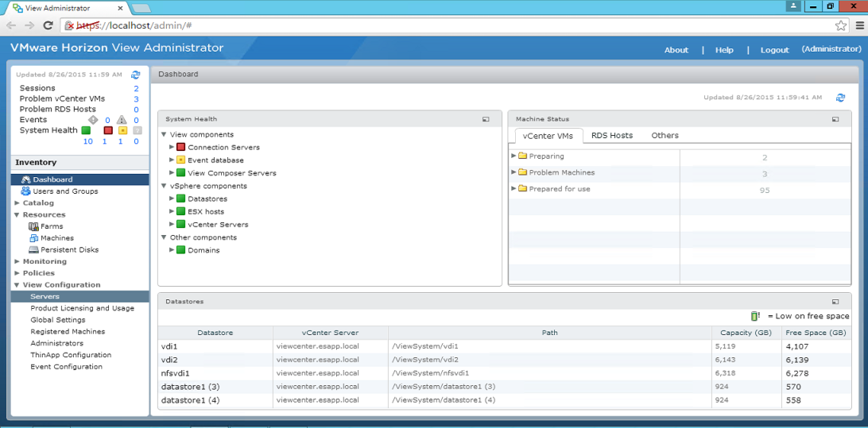Refresh the sidebar status summary
The image size is (868, 428).
(x=136, y=75)
